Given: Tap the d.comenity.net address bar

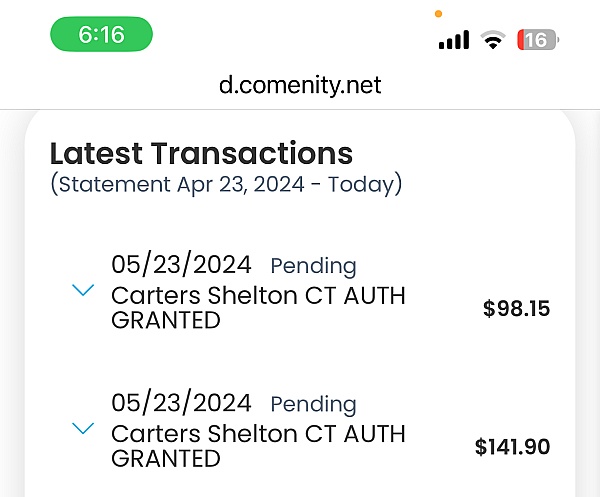Looking at the screenshot, I should coord(300,85).
